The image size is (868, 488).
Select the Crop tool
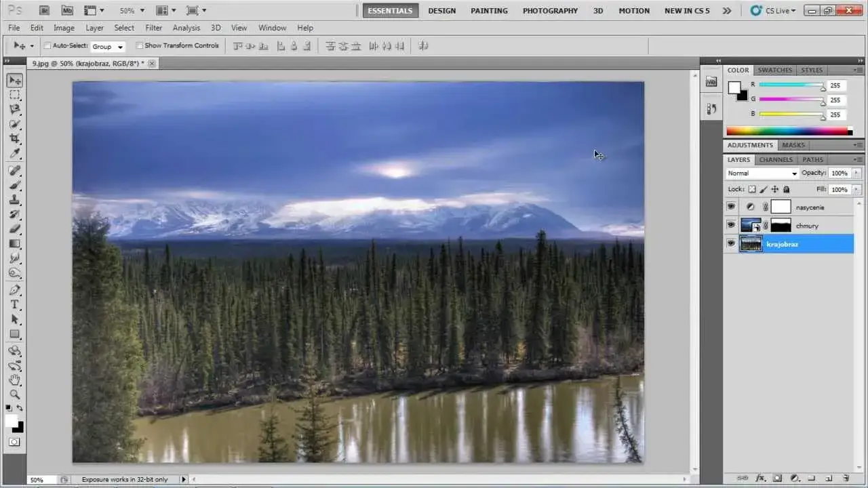[x=14, y=138]
